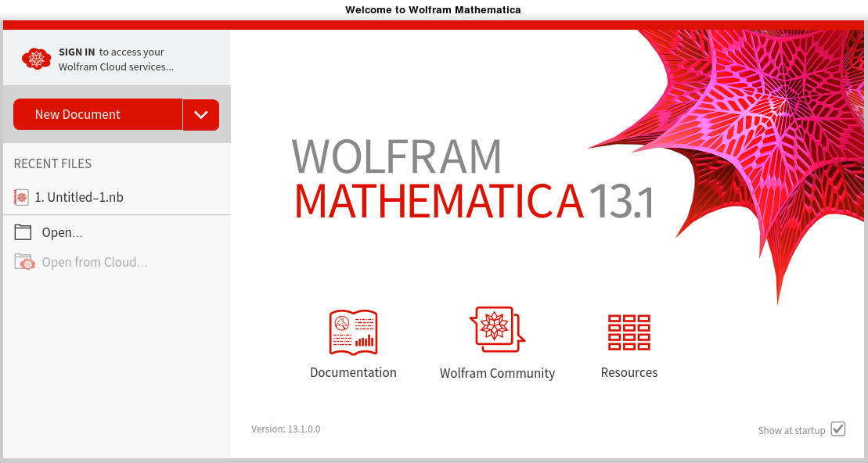Click the Welcome to Wolfram Mathematica title bar
The width and height of the screenshot is (868, 463).
pos(433,9)
